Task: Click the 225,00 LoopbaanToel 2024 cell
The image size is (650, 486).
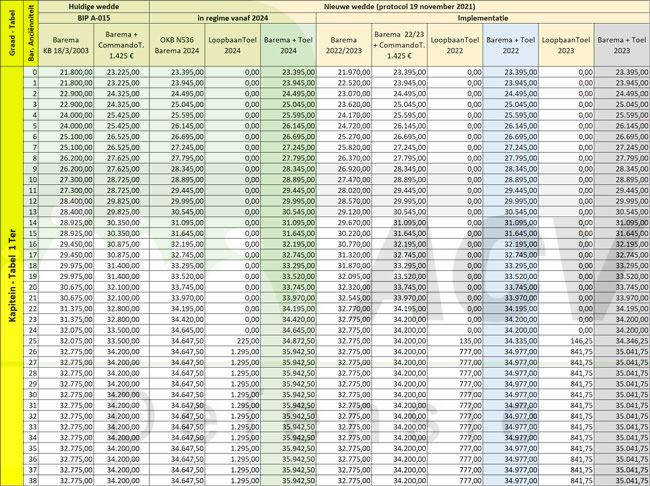Action: pos(233,341)
